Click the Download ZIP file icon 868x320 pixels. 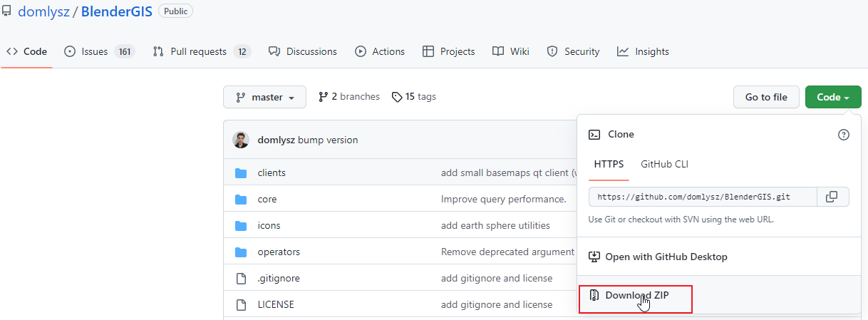point(594,295)
